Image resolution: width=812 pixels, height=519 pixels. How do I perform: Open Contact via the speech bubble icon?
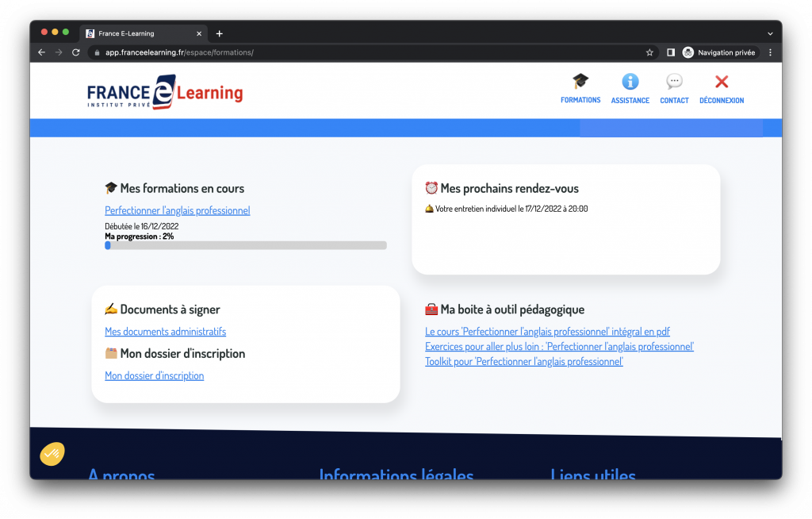[674, 82]
